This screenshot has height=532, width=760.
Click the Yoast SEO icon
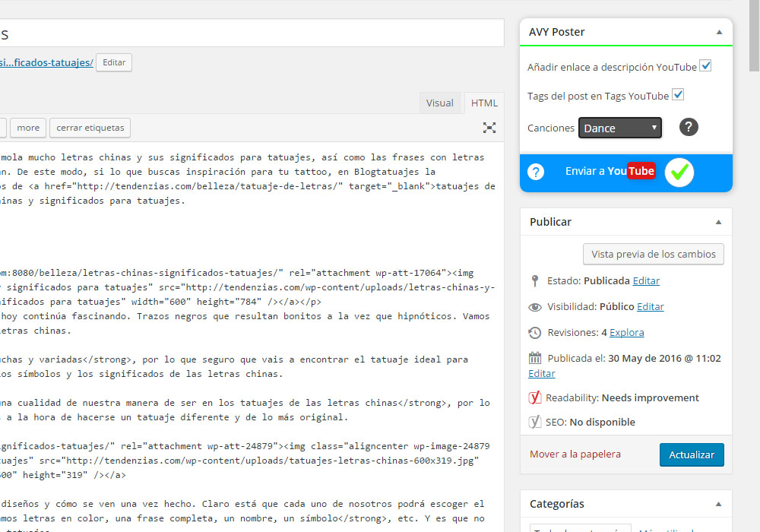[534, 422]
